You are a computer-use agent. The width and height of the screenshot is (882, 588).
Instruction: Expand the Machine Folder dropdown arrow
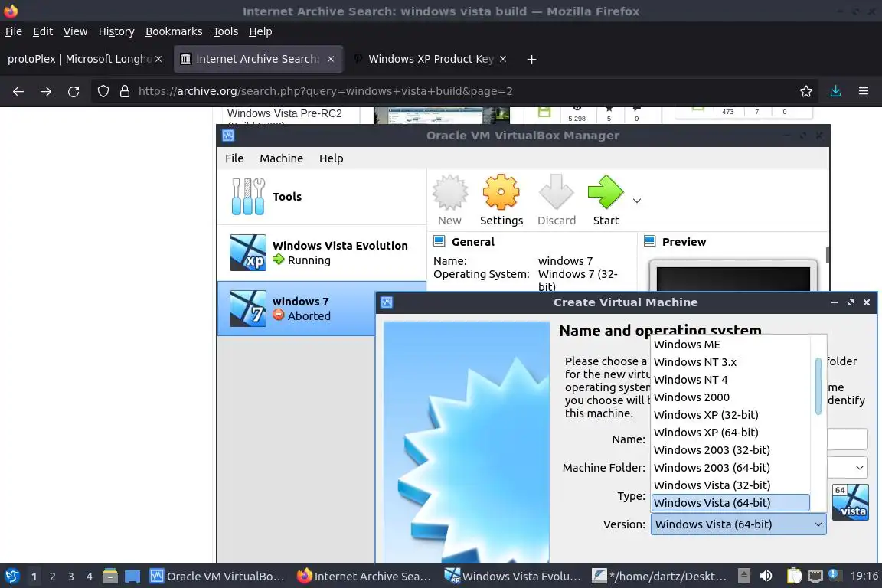click(859, 468)
